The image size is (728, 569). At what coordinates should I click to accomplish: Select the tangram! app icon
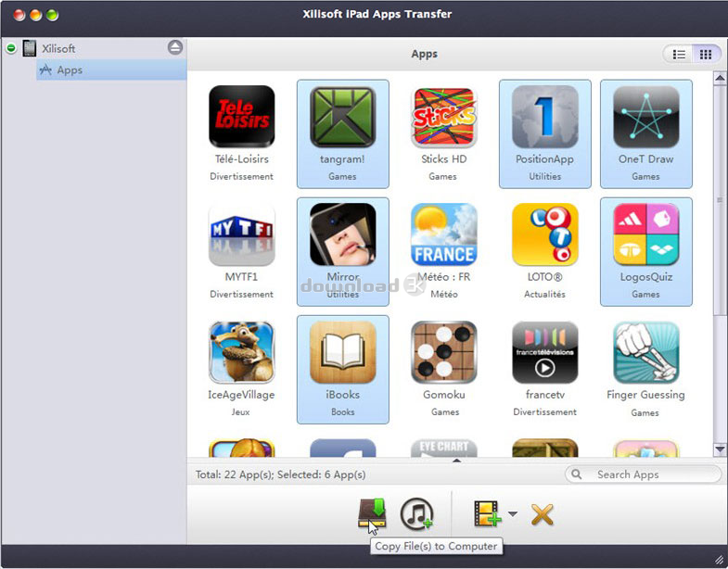pyautogui.click(x=342, y=118)
